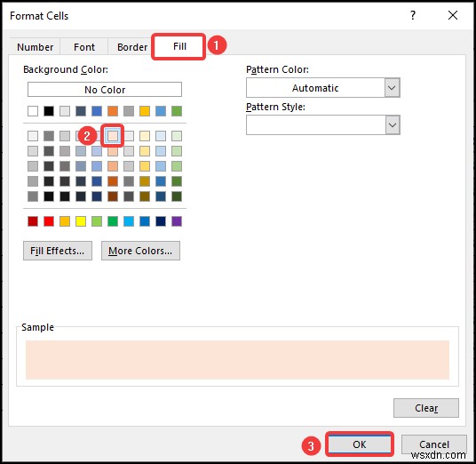
Task: Open the Border tab
Action: point(132,47)
